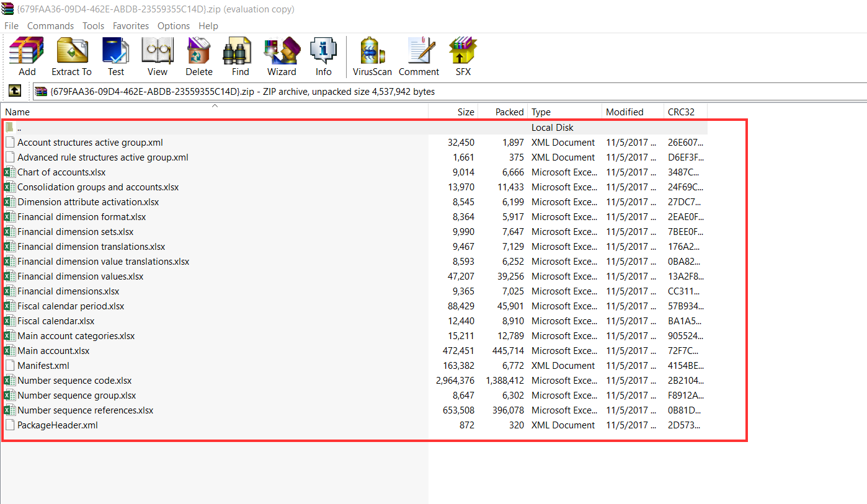The image size is (867, 504).
Task: Launch the Wizard toolbar icon
Action: click(x=282, y=56)
